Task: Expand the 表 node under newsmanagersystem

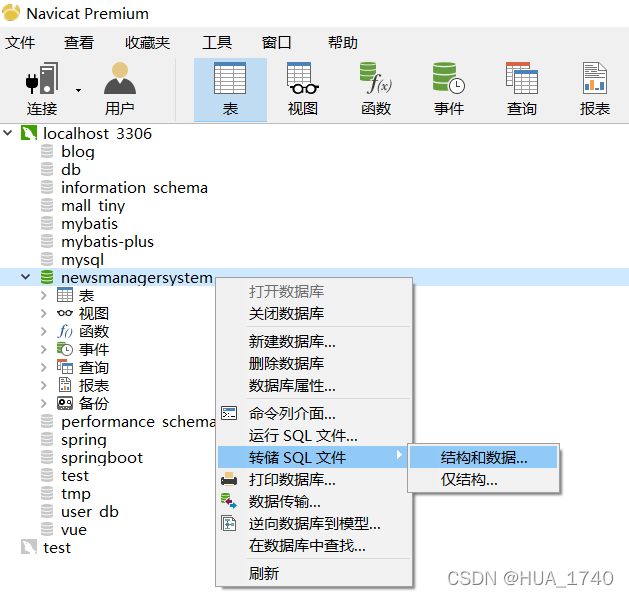Action: tap(44, 296)
